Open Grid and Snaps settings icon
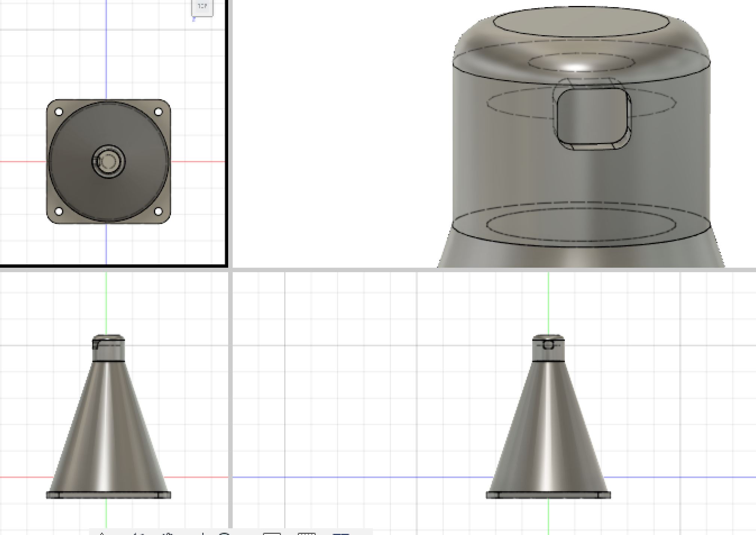Screen dimensions: 756x535 click(x=307, y=533)
